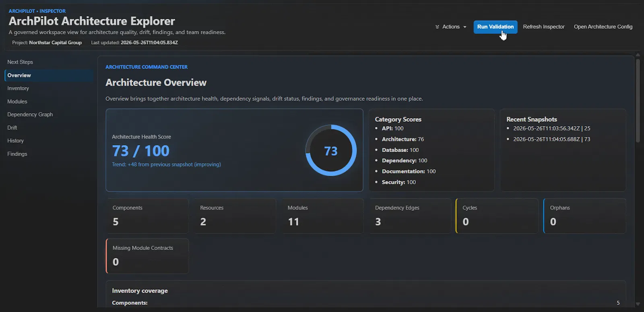Screen dimensions: 644x312
Task: Open the Inventory section
Action: (x=48, y=88)
